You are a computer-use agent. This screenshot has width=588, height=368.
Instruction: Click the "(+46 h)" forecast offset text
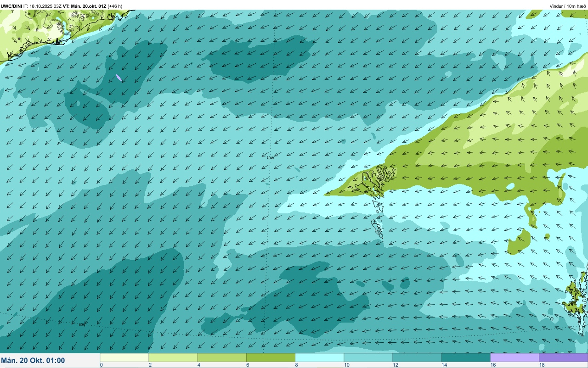point(115,6)
